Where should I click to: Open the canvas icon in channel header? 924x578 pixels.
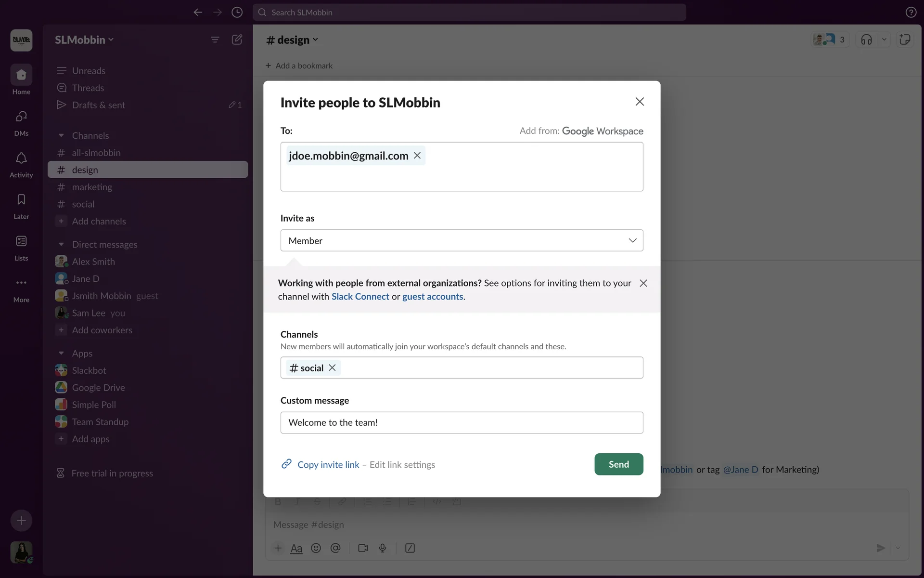[905, 39]
